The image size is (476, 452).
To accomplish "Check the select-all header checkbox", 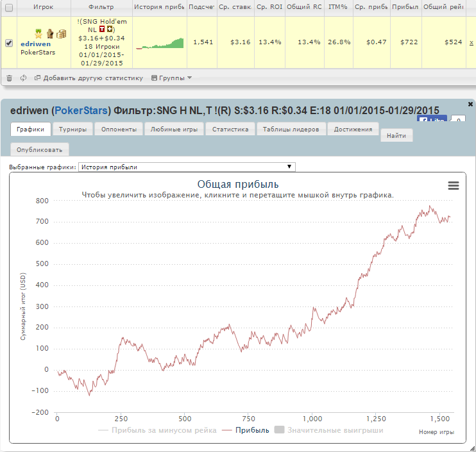I will pyautogui.click(x=9, y=8).
